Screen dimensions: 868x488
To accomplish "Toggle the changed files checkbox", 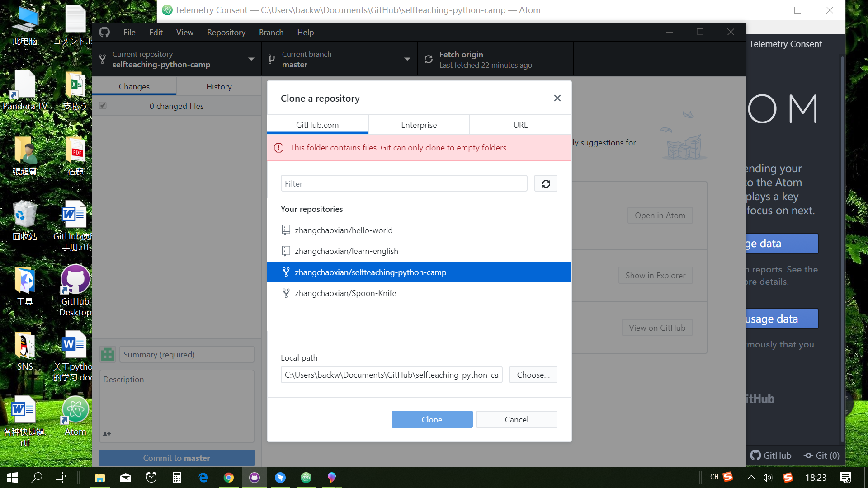I will pyautogui.click(x=103, y=106).
